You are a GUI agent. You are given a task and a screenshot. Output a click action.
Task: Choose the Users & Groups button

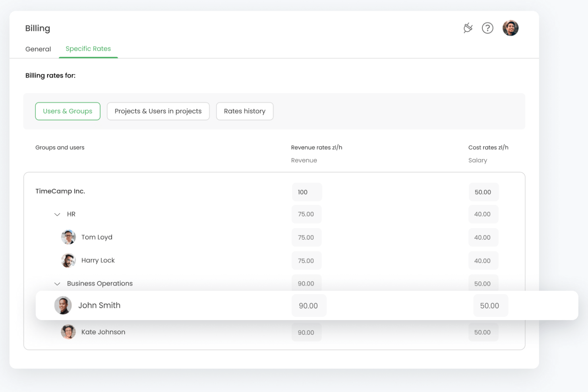68,111
